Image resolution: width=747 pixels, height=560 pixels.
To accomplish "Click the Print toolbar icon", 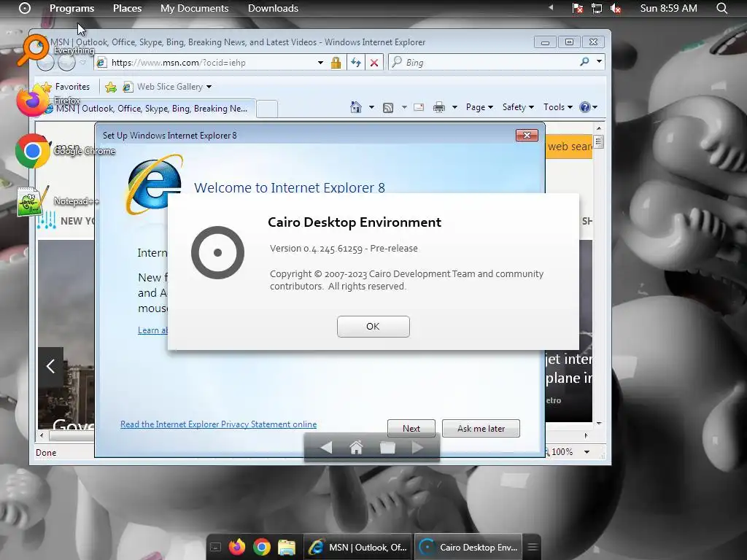I will tap(438, 107).
